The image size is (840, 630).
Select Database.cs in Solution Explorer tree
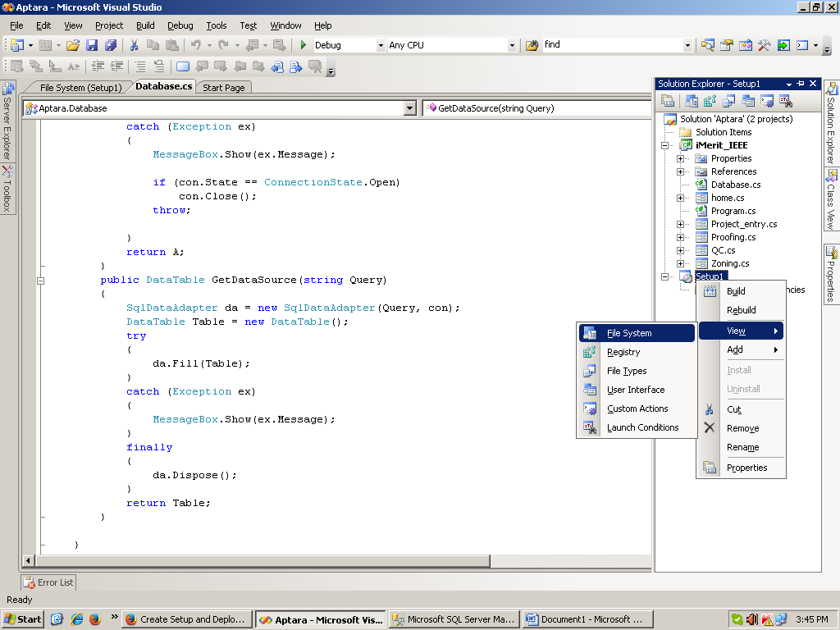pos(736,185)
